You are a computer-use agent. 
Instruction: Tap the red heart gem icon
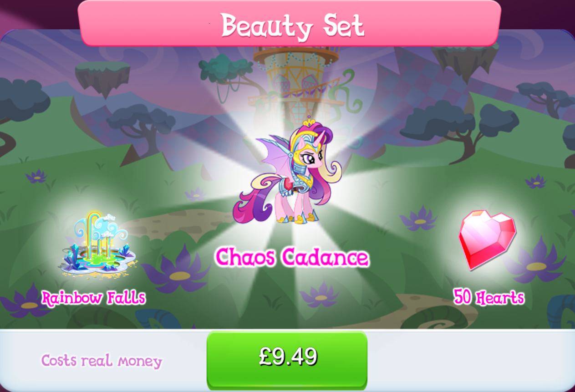pyautogui.click(x=487, y=239)
